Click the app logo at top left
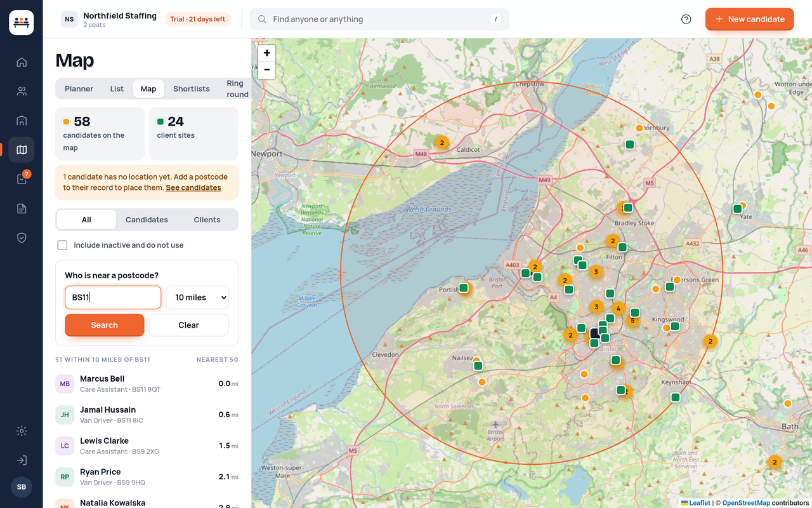Image resolution: width=812 pixels, height=508 pixels. (x=22, y=22)
